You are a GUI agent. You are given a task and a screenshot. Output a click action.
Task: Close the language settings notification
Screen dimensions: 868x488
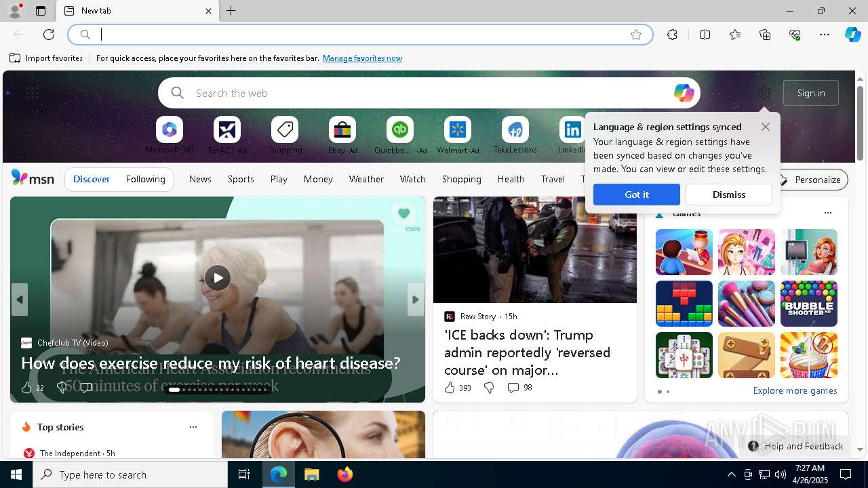click(x=766, y=127)
